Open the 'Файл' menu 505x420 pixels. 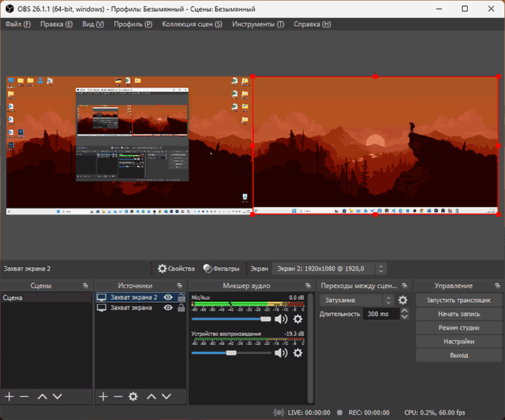coord(18,24)
